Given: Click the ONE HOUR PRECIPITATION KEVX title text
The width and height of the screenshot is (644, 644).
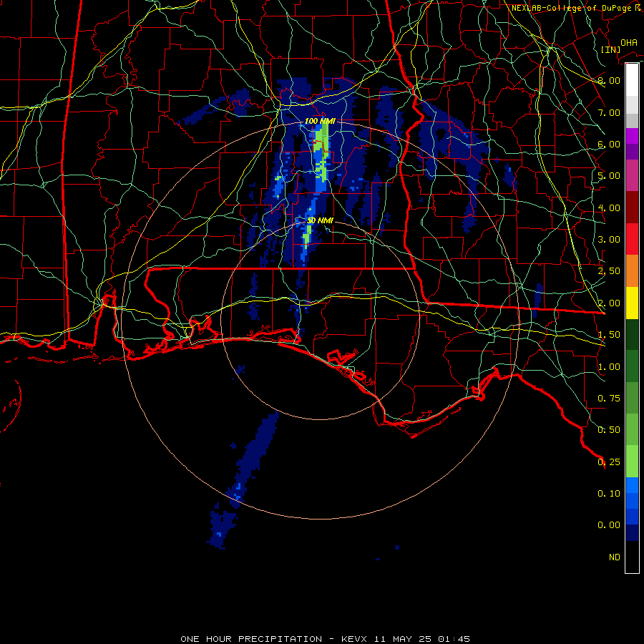Looking at the screenshot, I should (x=326, y=639).
